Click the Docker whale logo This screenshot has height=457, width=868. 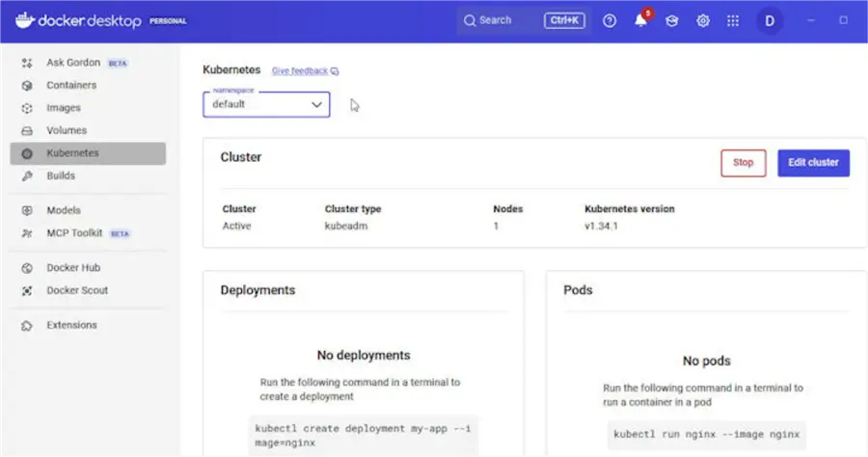pos(25,20)
